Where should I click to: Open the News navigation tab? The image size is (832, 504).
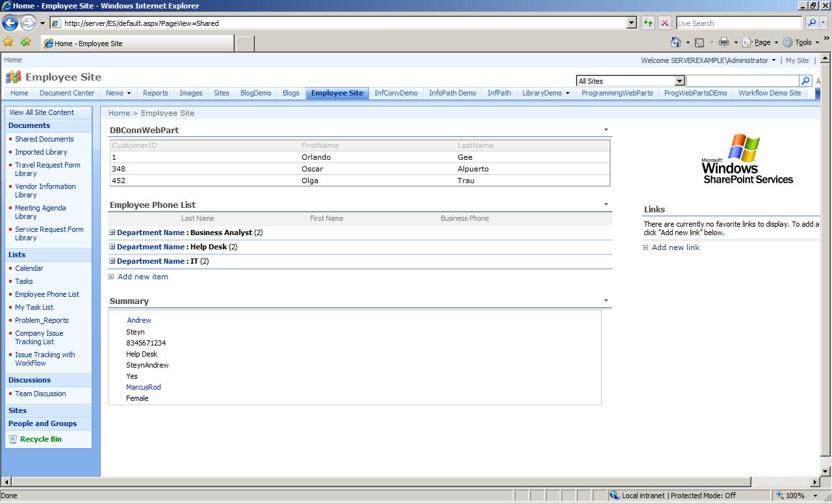118,93
